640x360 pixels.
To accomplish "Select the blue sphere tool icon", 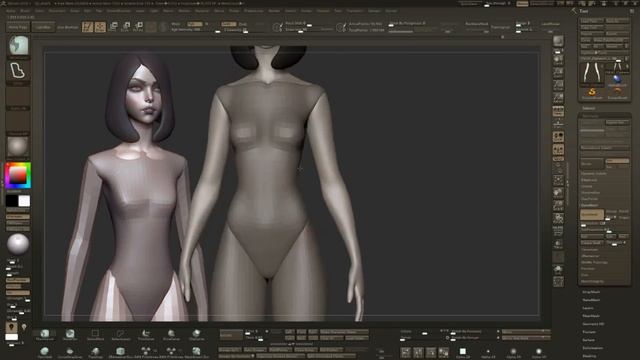I will click(617, 79).
